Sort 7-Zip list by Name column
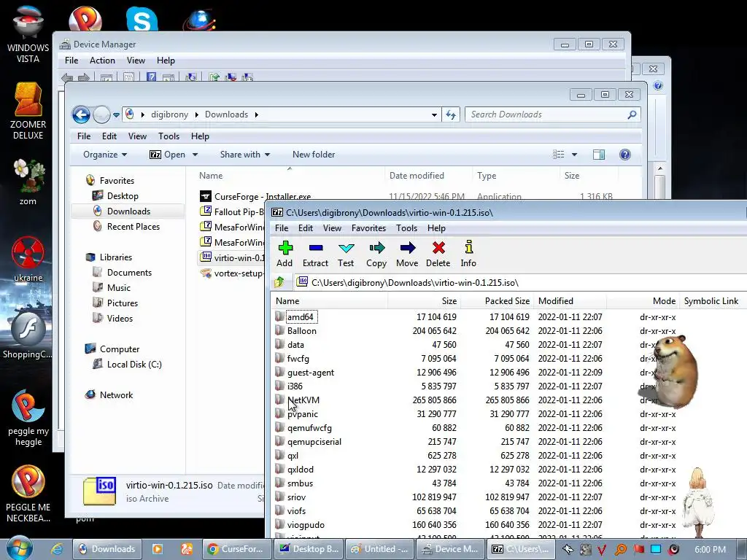Viewport: 747px width, 560px height. click(x=330, y=301)
